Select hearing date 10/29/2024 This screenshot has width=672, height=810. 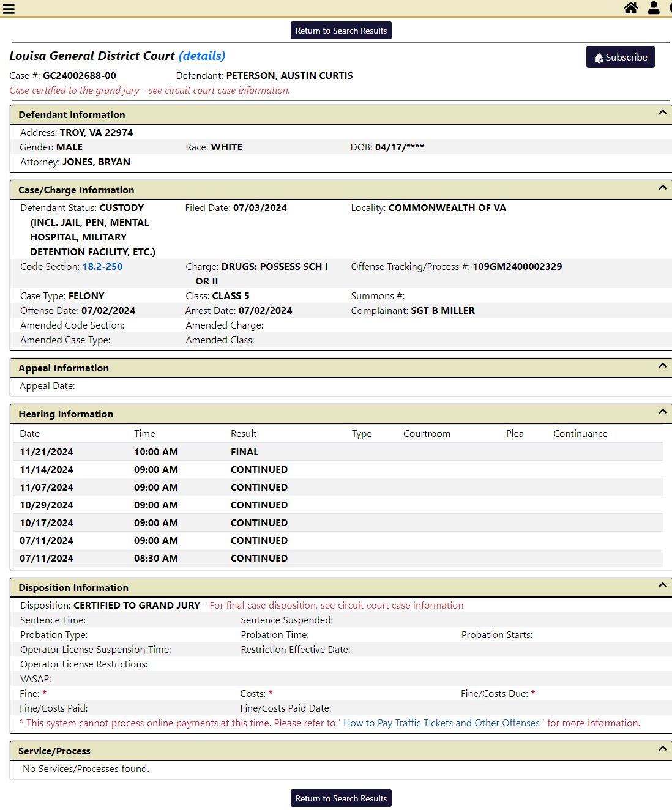(x=47, y=505)
